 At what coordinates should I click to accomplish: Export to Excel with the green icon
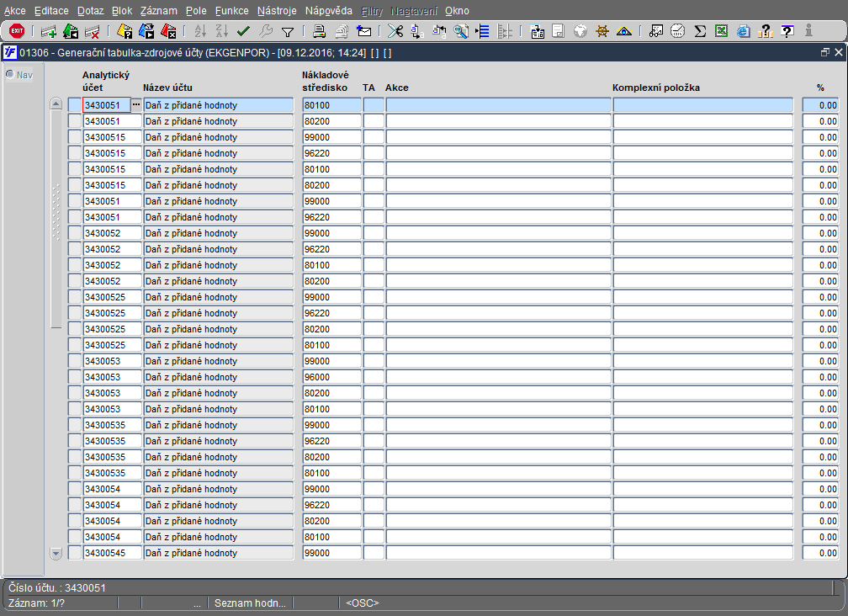click(722, 31)
